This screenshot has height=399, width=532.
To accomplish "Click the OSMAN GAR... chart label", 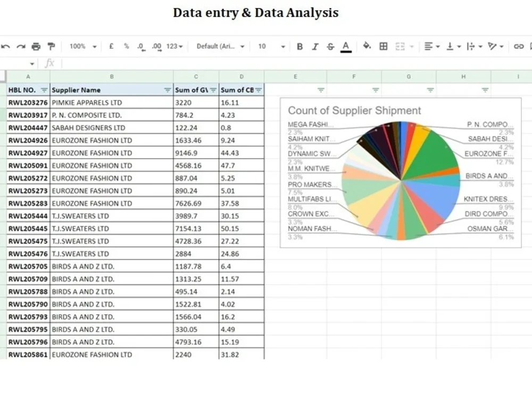I will tap(491, 229).
